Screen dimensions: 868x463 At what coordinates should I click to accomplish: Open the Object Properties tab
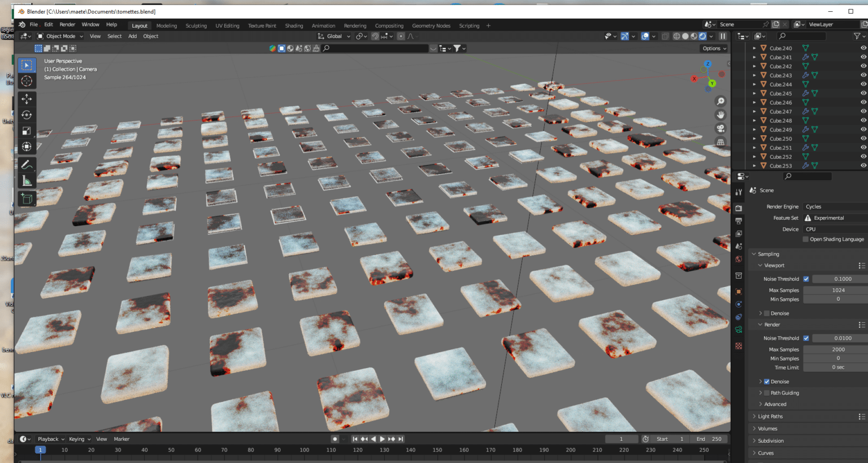click(x=739, y=291)
